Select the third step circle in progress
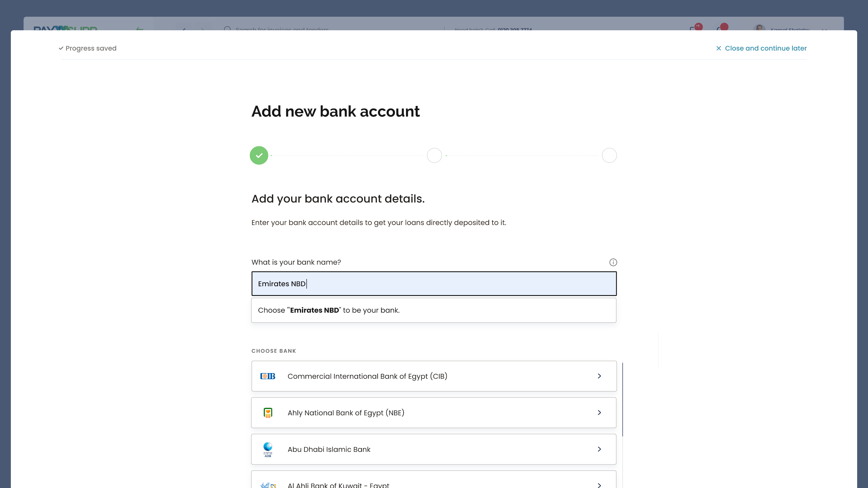The image size is (868, 488). tap(609, 156)
